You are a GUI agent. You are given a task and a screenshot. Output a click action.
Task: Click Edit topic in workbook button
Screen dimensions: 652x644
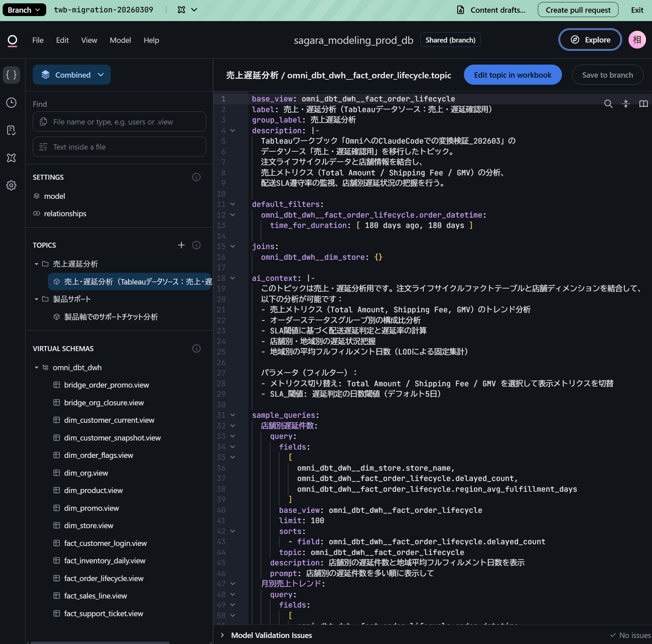512,75
